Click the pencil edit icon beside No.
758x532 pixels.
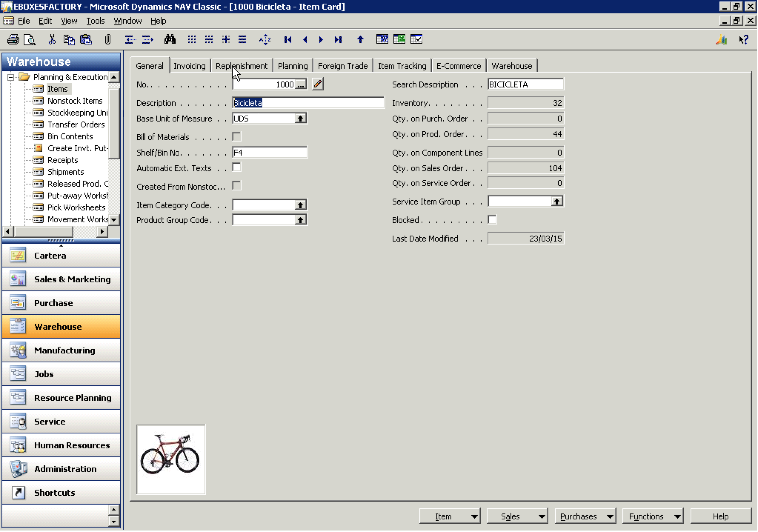click(x=318, y=84)
